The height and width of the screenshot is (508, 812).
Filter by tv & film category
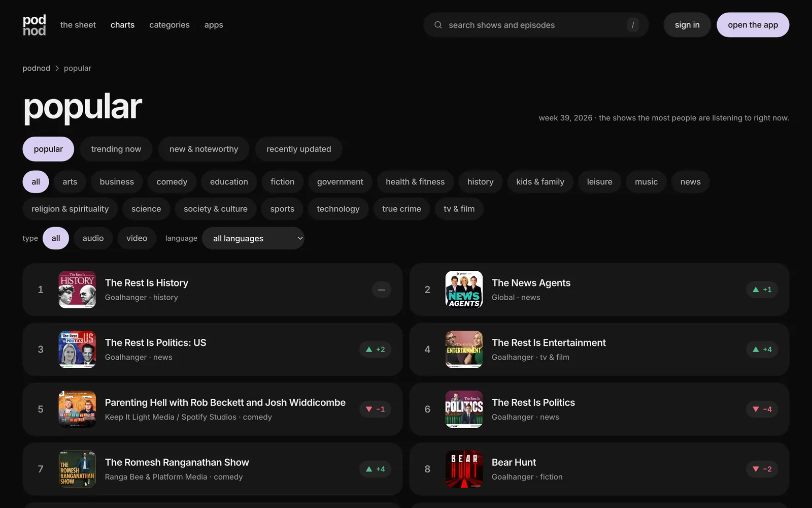(x=459, y=209)
